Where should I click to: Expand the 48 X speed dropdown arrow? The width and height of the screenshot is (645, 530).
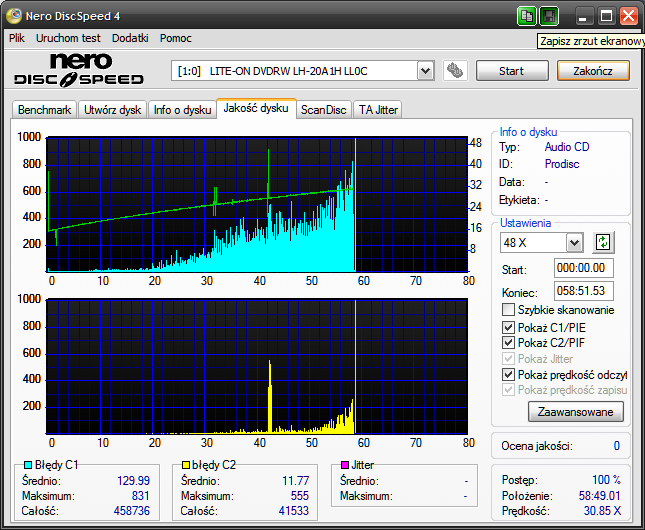(x=574, y=243)
